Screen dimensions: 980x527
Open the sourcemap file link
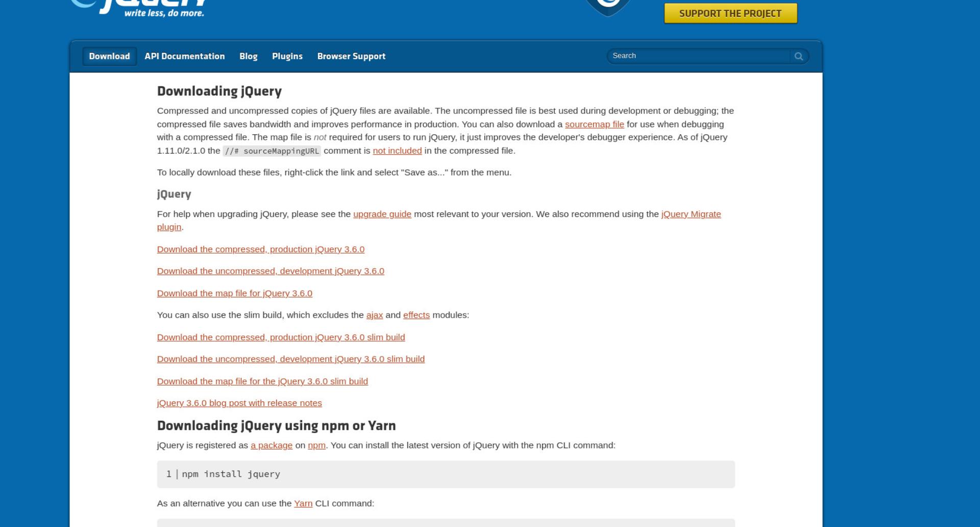pyautogui.click(x=594, y=124)
